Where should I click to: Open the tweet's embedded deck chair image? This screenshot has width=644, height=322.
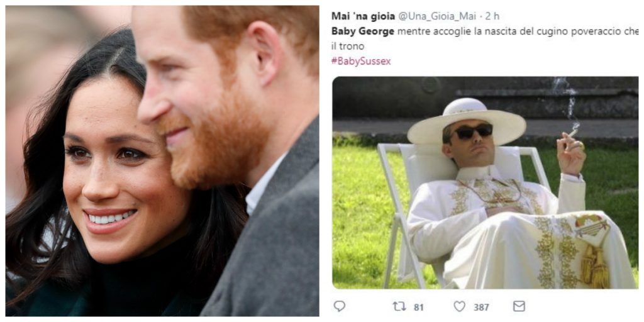pyautogui.click(x=484, y=182)
